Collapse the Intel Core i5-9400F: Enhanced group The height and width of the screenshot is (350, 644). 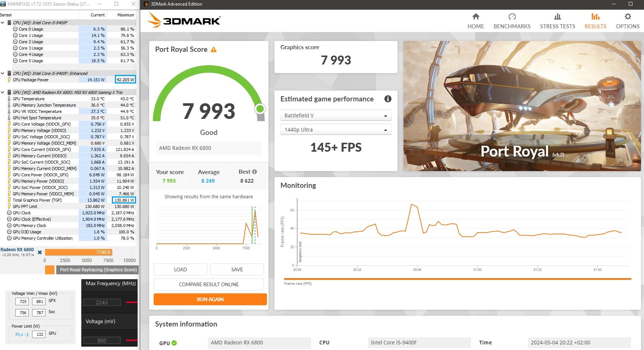point(3,73)
